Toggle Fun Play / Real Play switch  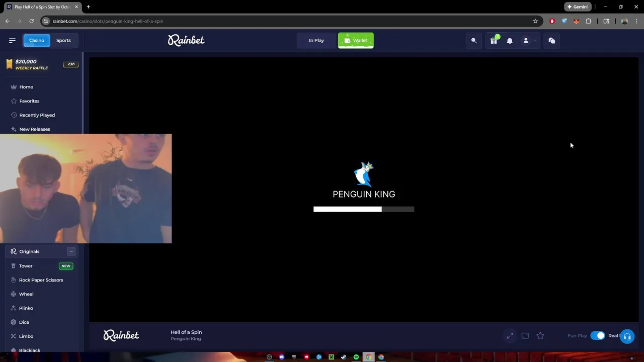click(x=598, y=335)
